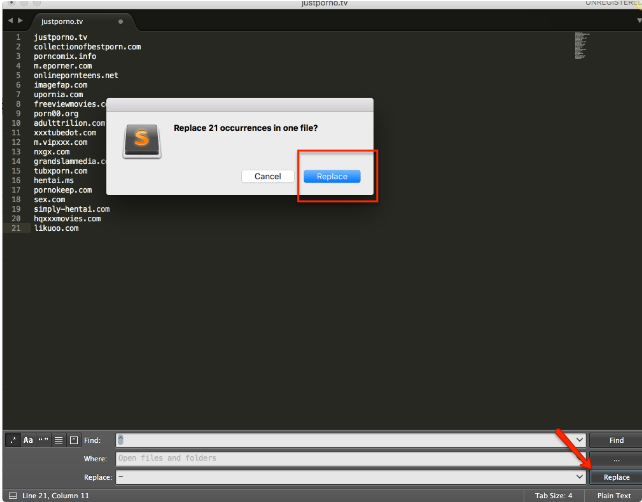
Task: Click line m.vipxxx.com
Action: tap(60, 142)
